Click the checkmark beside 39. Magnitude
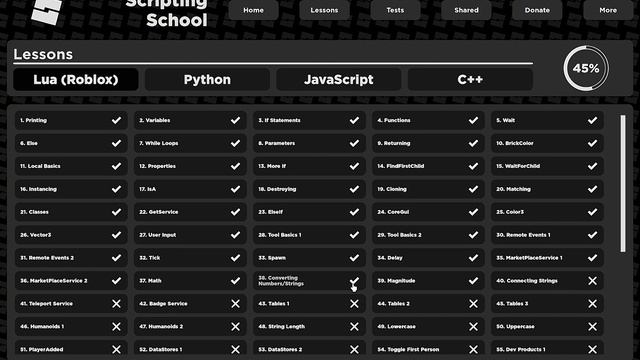 click(473, 281)
